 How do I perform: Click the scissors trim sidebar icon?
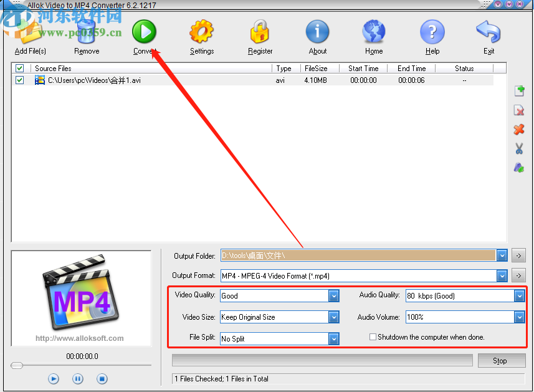(x=519, y=148)
